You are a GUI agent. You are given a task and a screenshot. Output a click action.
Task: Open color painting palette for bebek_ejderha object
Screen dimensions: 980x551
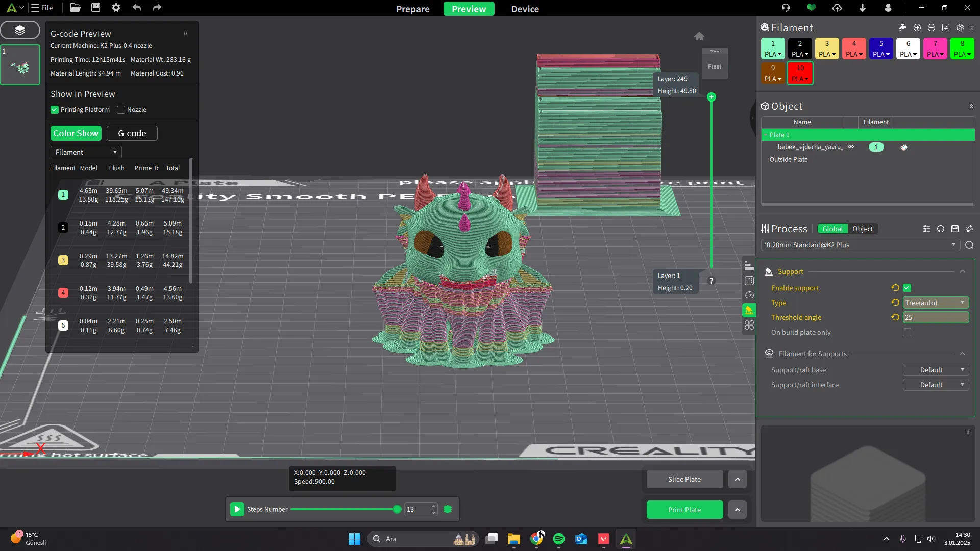[x=904, y=147]
